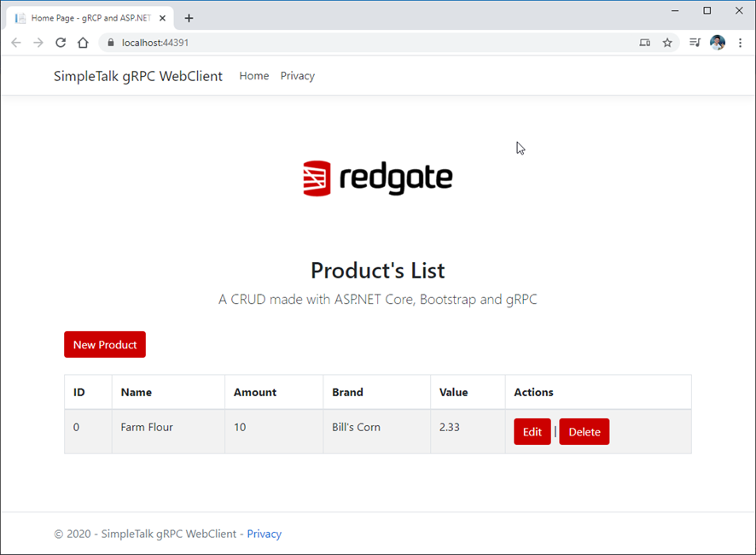Image resolution: width=756 pixels, height=555 pixels.
Task: Open the user profile avatar
Action: pos(718,43)
